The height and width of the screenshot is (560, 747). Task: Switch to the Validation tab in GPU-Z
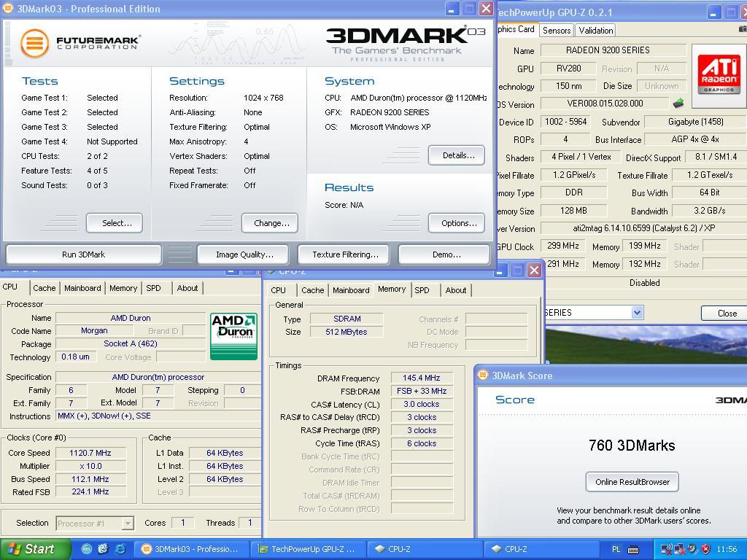[595, 31]
